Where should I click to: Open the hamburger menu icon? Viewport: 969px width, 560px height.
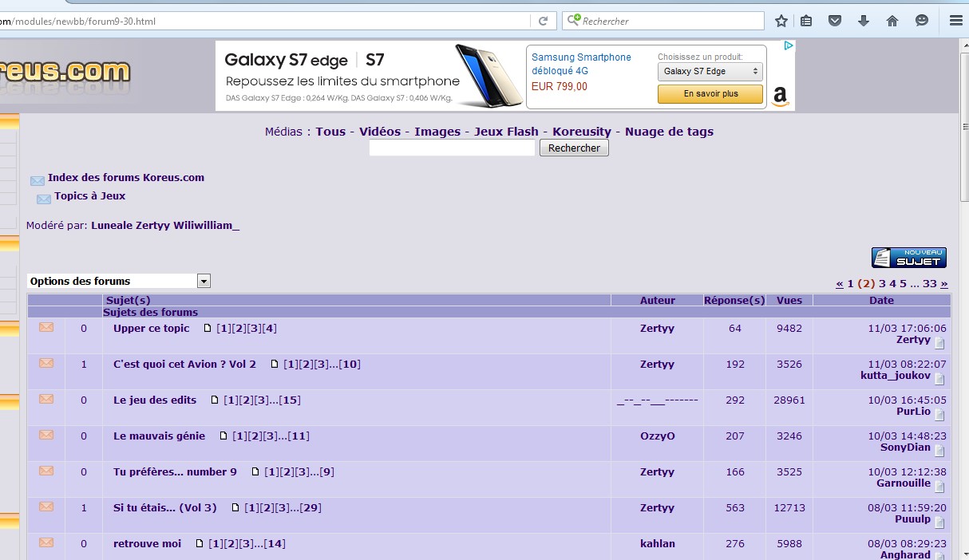click(955, 21)
